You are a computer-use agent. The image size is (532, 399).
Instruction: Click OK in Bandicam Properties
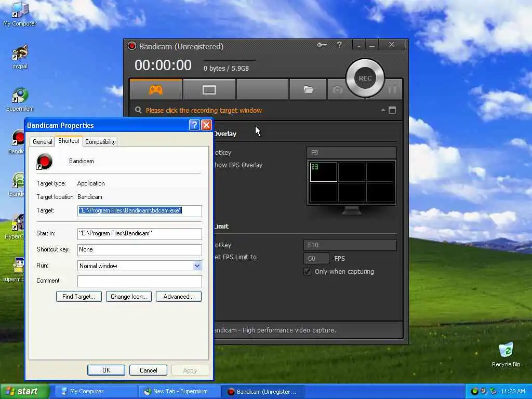pos(106,370)
